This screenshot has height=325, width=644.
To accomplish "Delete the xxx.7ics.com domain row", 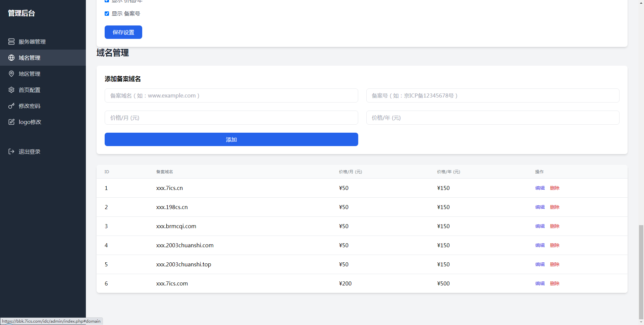I will [x=554, y=283].
